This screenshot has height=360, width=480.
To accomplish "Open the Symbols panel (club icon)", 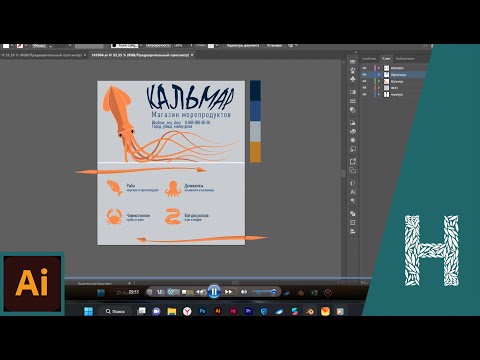I will (353, 79).
